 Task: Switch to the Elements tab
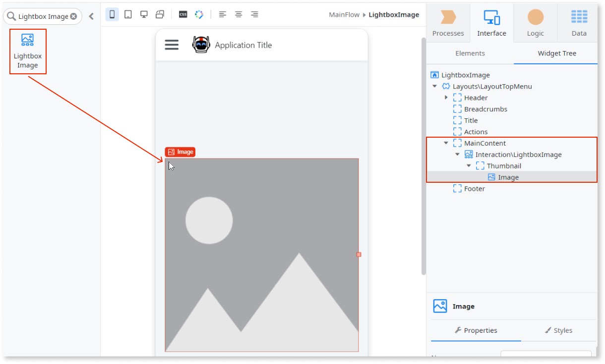point(470,53)
